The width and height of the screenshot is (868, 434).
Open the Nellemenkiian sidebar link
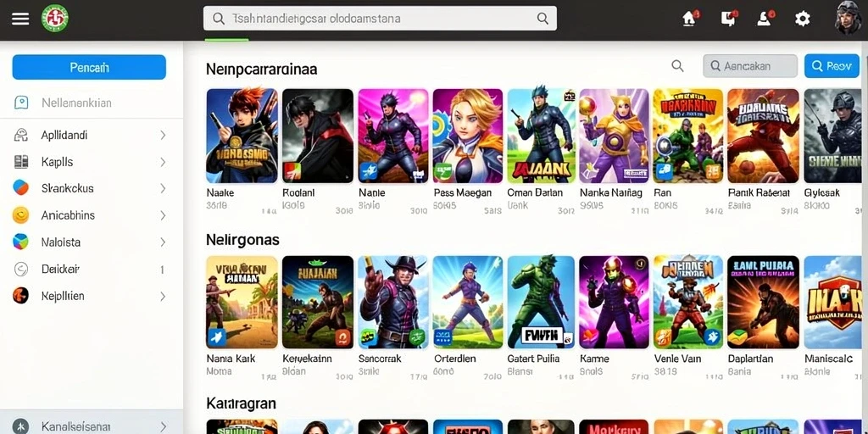pos(76,103)
